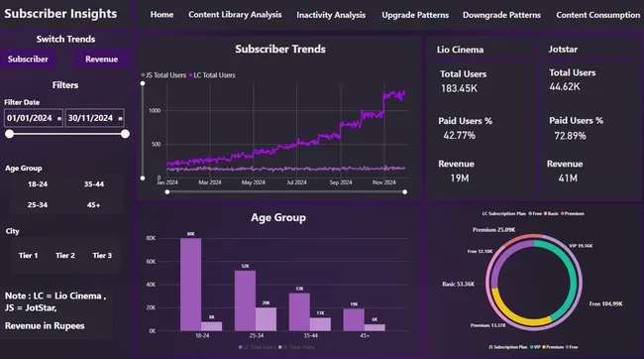Click Lio Cinema Total Users value 183.45K
The height and width of the screenshot is (359, 644).
tap(459, 88)
